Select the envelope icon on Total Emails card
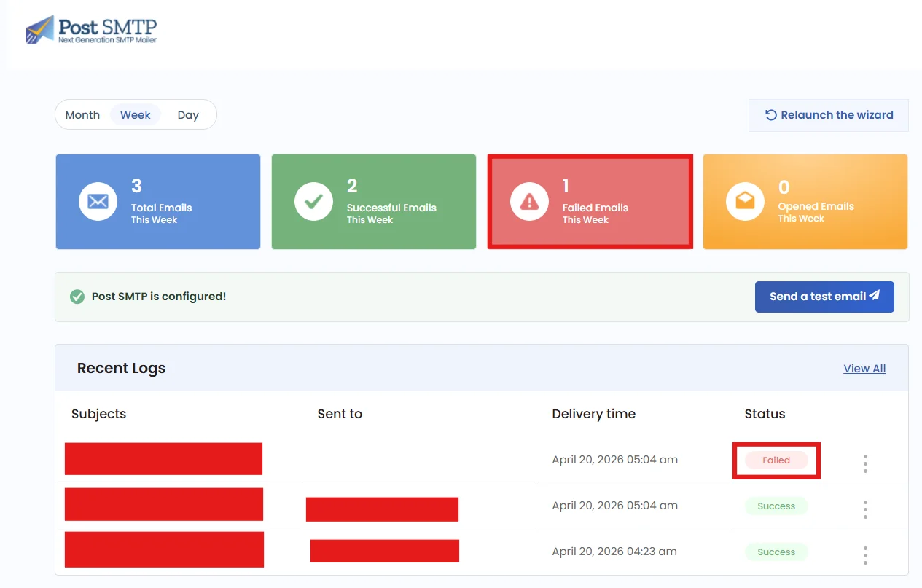This screenshot has width=922, height=588. tap(98, 201)
